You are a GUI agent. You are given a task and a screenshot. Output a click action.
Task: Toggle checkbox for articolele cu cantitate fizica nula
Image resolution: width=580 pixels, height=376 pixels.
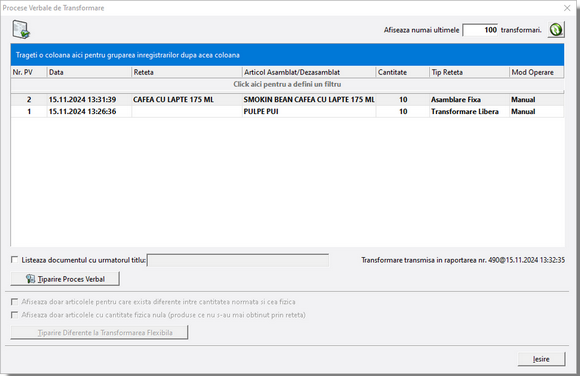click(x=14, y=315)
